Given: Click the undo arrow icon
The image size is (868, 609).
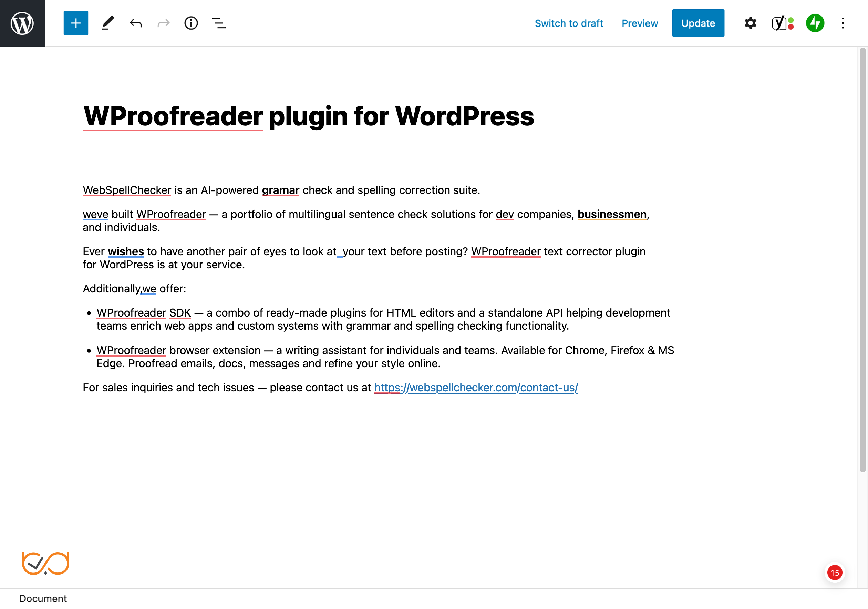Looking at the screenshot, I should pyautogui.click(x=135, y=23).
